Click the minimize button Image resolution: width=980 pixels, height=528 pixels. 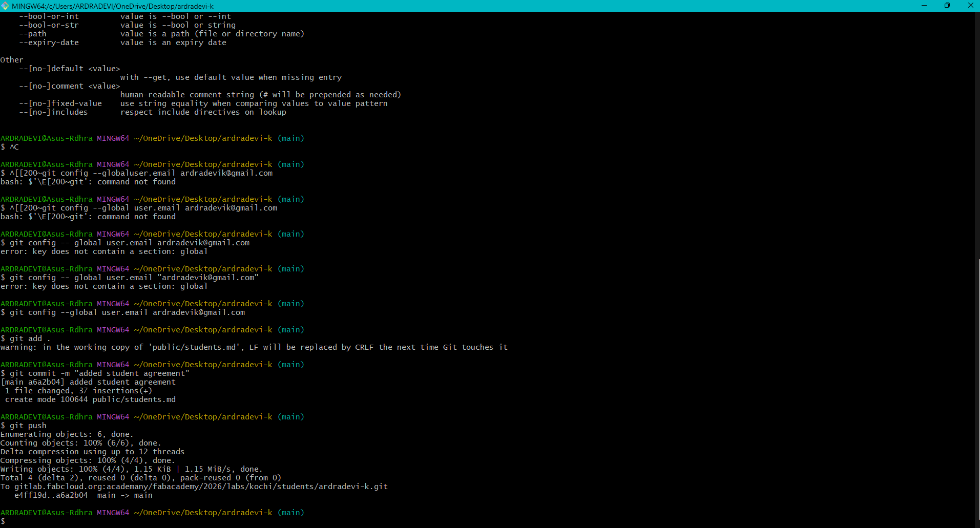point(923,6)
